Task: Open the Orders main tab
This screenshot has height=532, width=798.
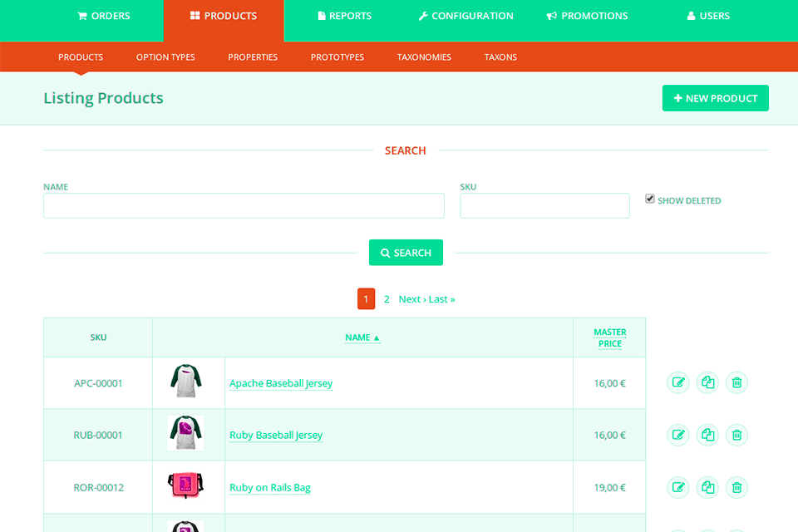Action: (x=104, y=16)
